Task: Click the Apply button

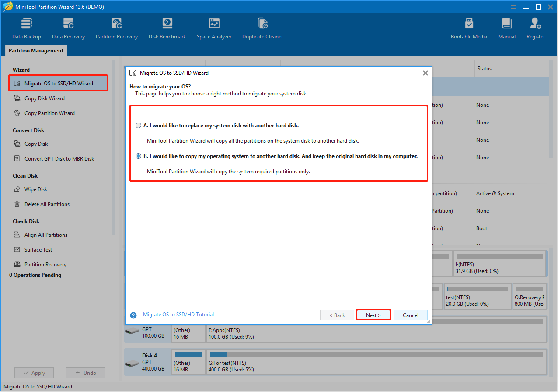Action: coord(34,373)
